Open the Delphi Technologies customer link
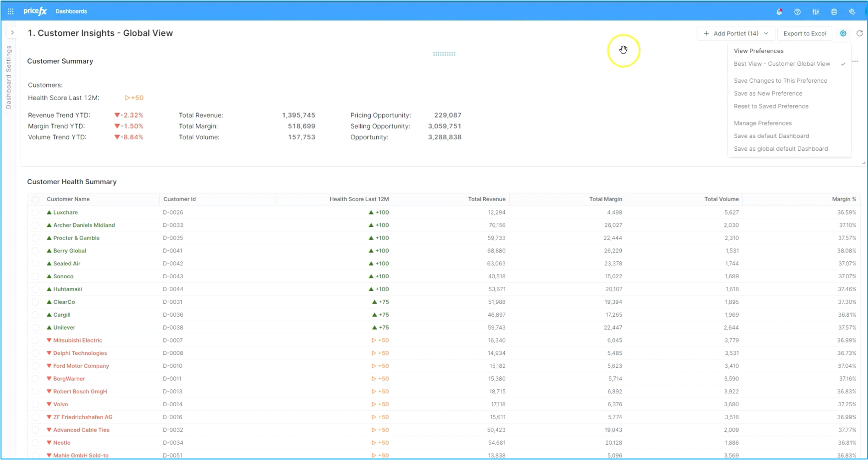The height and width of the screenshot is (460, 868). (80, 353)
